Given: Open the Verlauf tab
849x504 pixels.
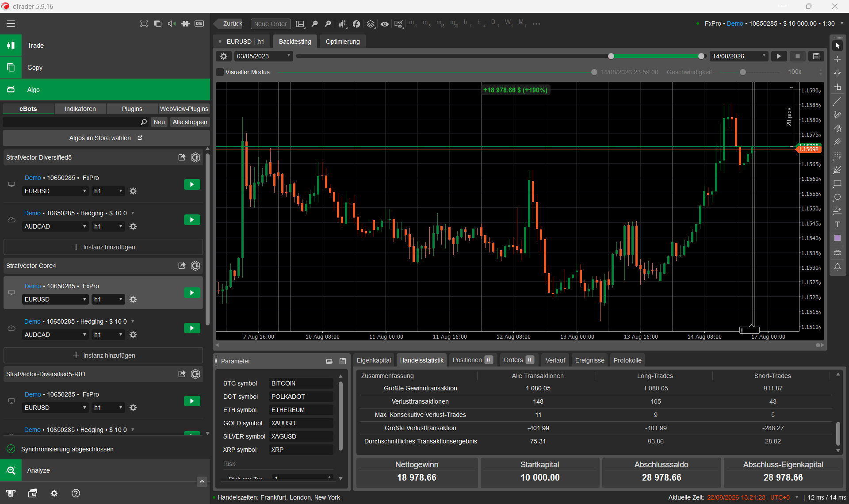Looking at the screenshot, I should click(555, 360).
